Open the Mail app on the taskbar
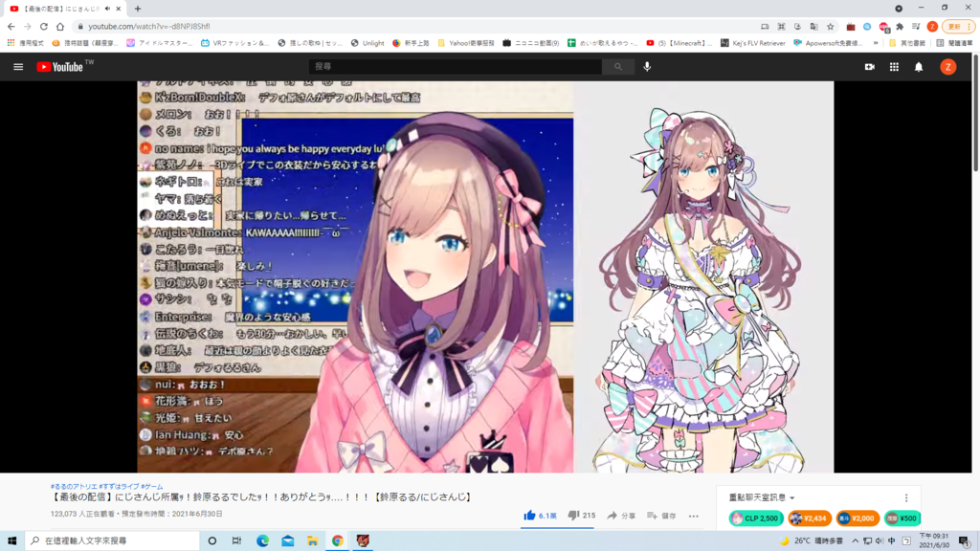The width and height of the screenshot is (980, 551). click(x=287, y=540)
